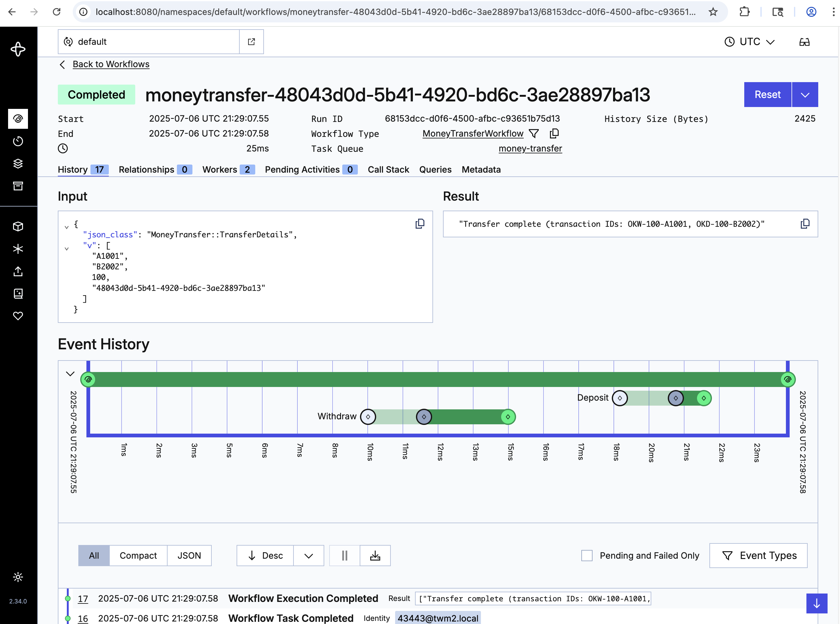Click Back to Workflows link
The width and height of the screenshot is (840, 624).
(x=111, y=64)
